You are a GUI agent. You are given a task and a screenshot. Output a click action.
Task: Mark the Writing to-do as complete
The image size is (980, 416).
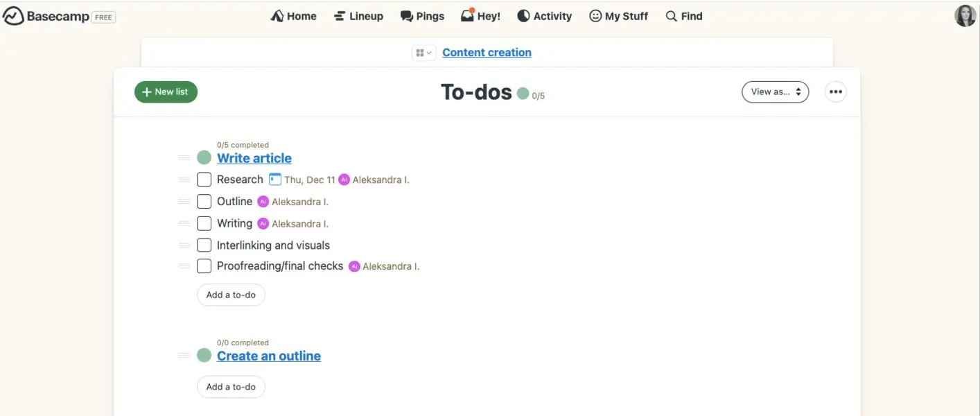point(204,223)
